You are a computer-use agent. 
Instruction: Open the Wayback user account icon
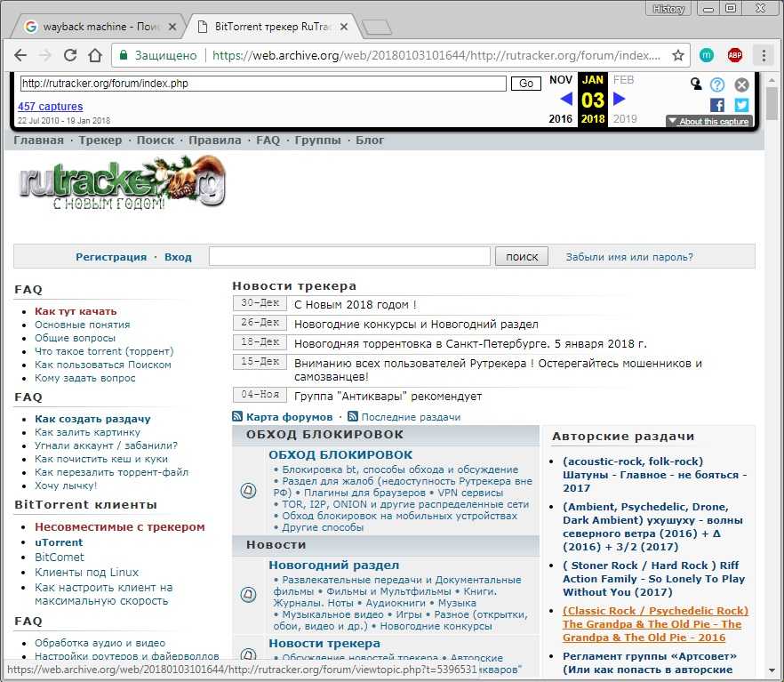tap(695, 84)
